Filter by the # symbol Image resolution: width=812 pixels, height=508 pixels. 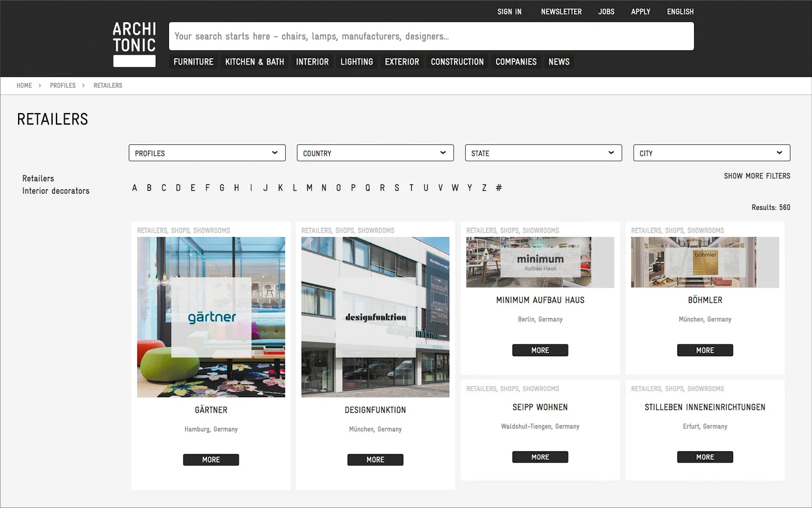click(x=499, y=188)
